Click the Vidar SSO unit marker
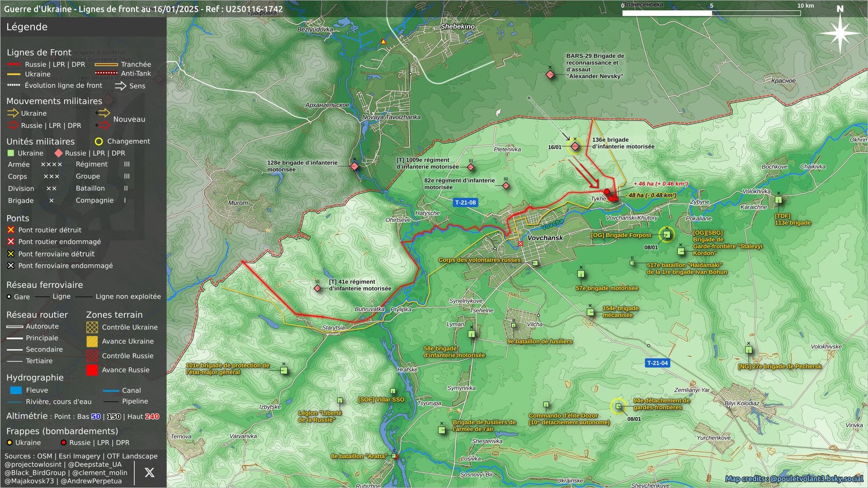 coord(393,391)
